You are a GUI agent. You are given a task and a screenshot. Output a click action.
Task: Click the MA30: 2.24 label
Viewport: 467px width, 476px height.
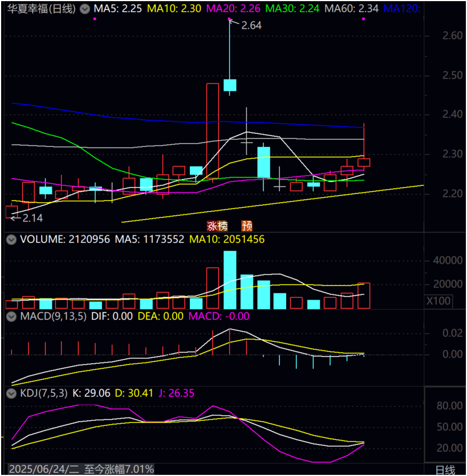tap(292, 9)
